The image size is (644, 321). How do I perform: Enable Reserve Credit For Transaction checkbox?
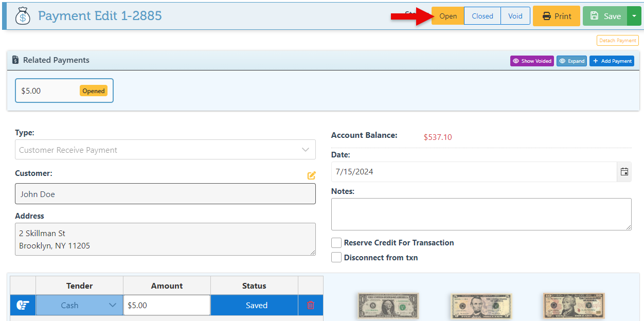[336, 243]
